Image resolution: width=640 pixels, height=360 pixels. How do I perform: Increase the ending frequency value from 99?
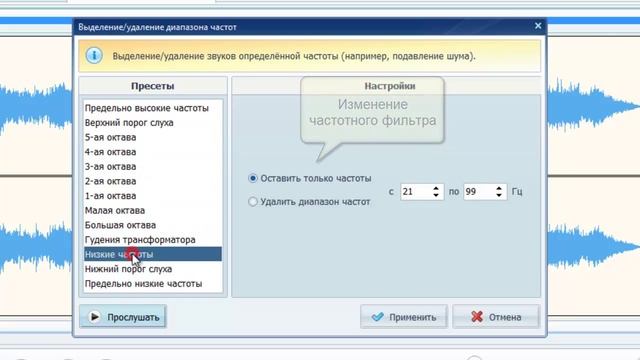[x=499, y=188]
